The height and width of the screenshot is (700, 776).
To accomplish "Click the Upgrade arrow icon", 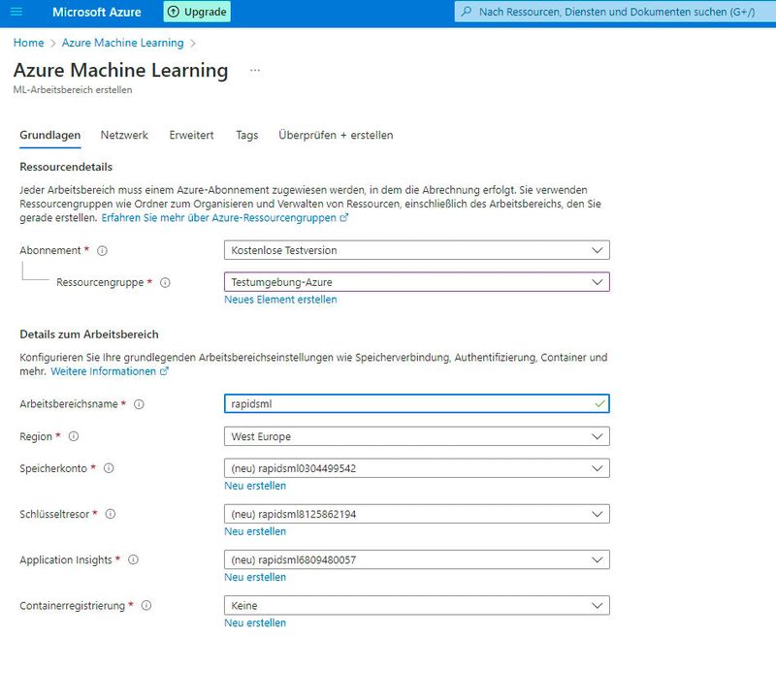I will (174, 12).
